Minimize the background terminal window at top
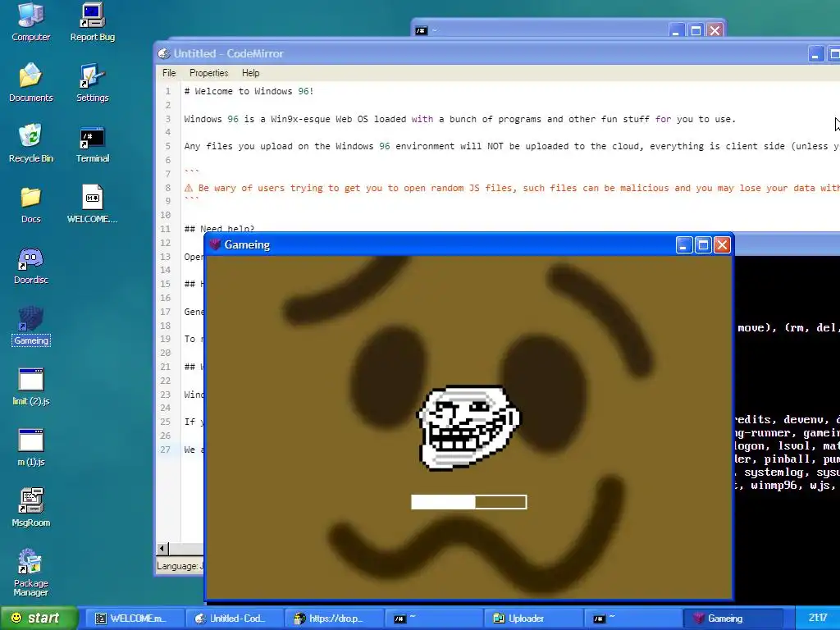This screenshot has width=840, height=630. [x=676, y=30]
